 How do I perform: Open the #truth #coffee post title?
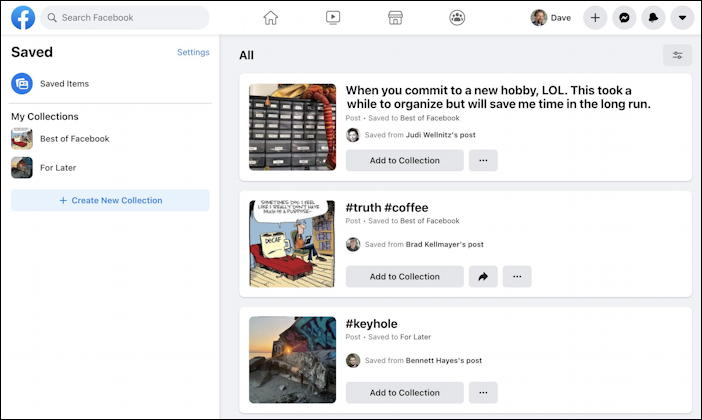(x=387, y=208)
